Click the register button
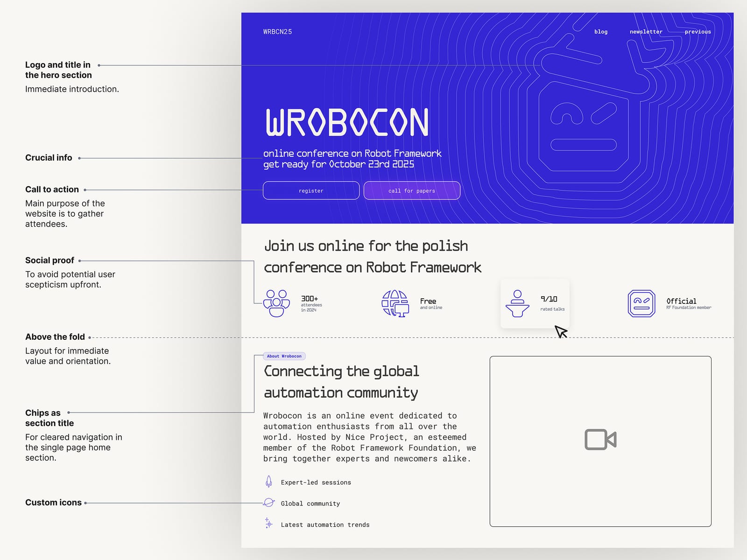This screenshot has width=747, height=560. click(311, 190)
